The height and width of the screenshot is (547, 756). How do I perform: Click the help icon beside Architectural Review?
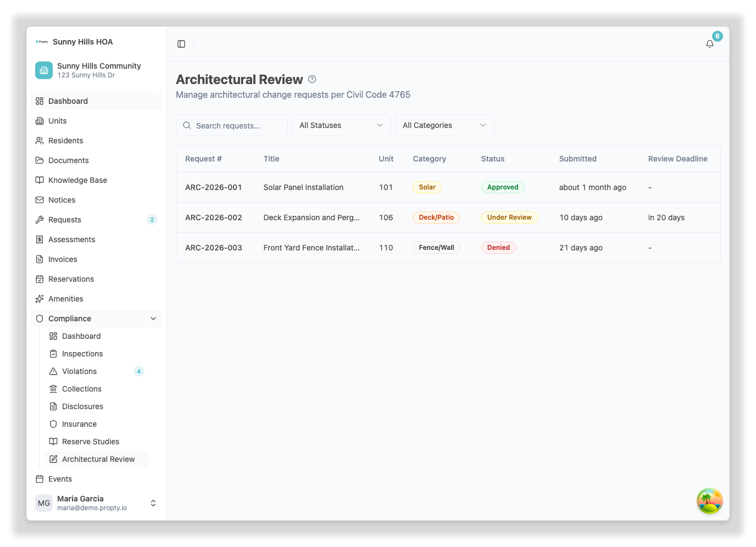[x=312, y=79]
